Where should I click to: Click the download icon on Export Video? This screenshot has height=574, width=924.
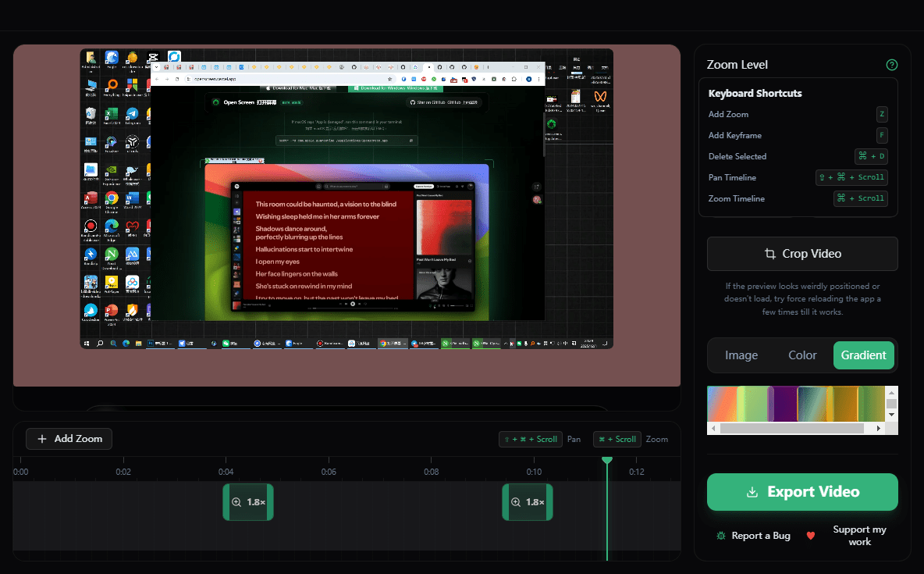click(752, 492)
